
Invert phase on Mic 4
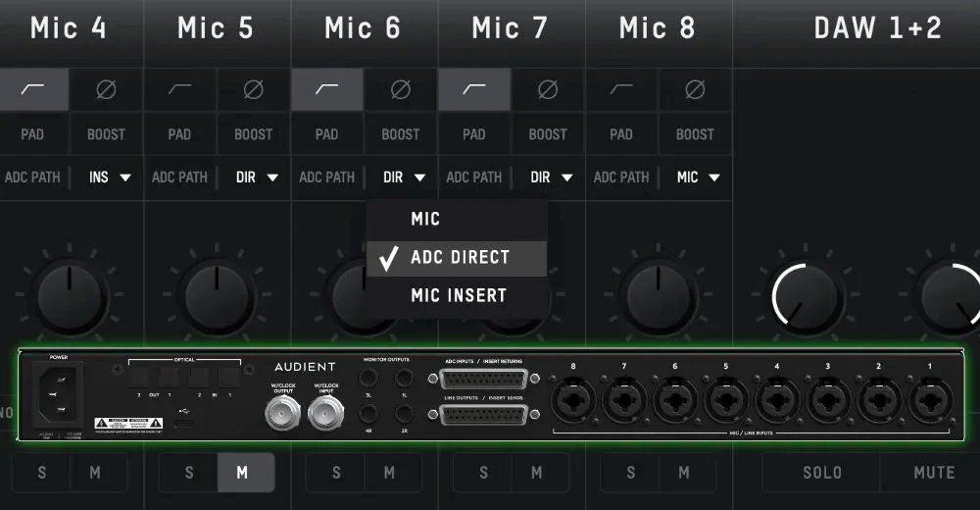106,89
